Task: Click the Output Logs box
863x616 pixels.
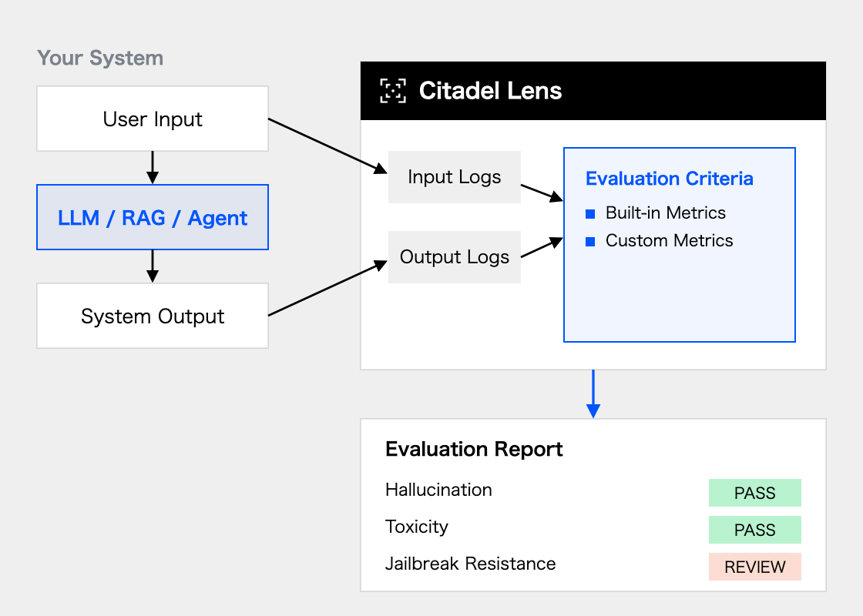Action: click(x=455, y=257)
